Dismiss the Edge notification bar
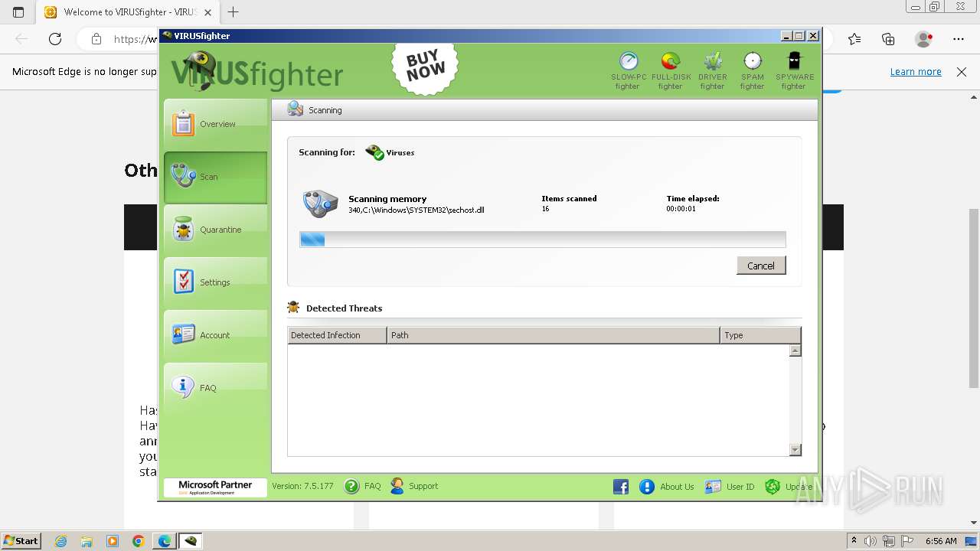The width and height of the screenshot is (980, 551). click(962, 72)
